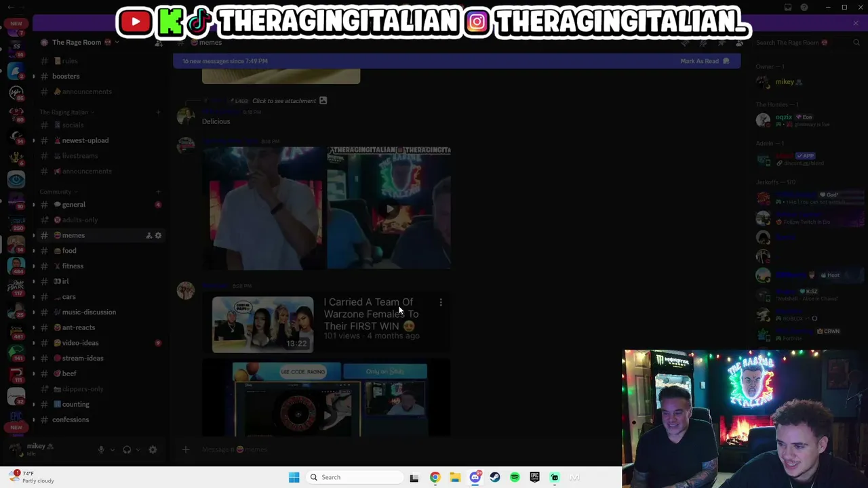
Task: Go to the socials channel
Action: coord(100,125)
